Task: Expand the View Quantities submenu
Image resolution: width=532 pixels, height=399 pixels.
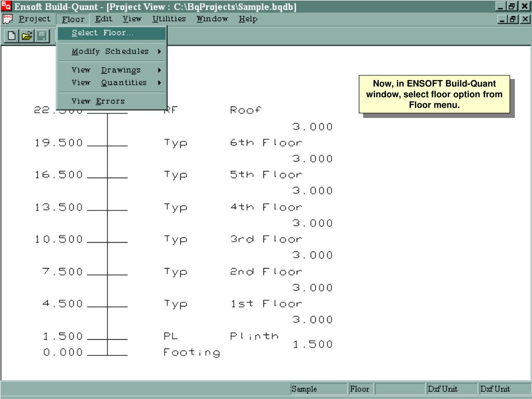Action: (112, 83)
